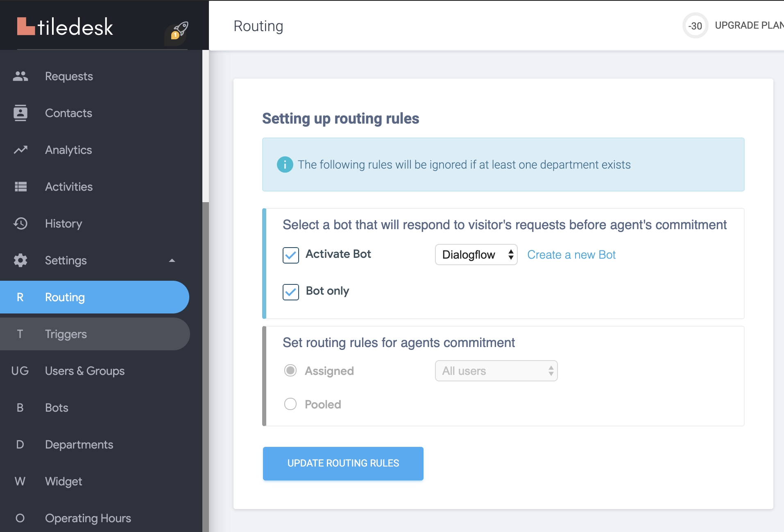Click the Contacts card icon
Viewport: 784px width, 532px height.
point(20,113)
